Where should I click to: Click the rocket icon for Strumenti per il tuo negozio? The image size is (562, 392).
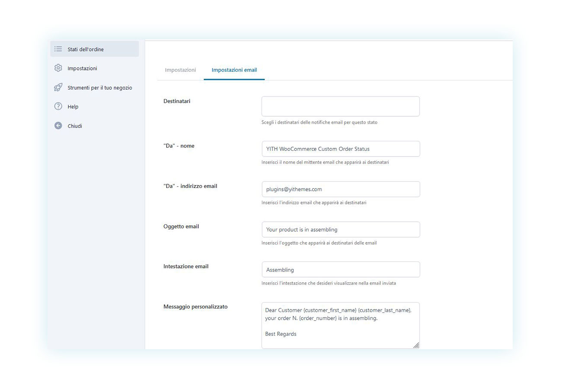pos(58,87)
